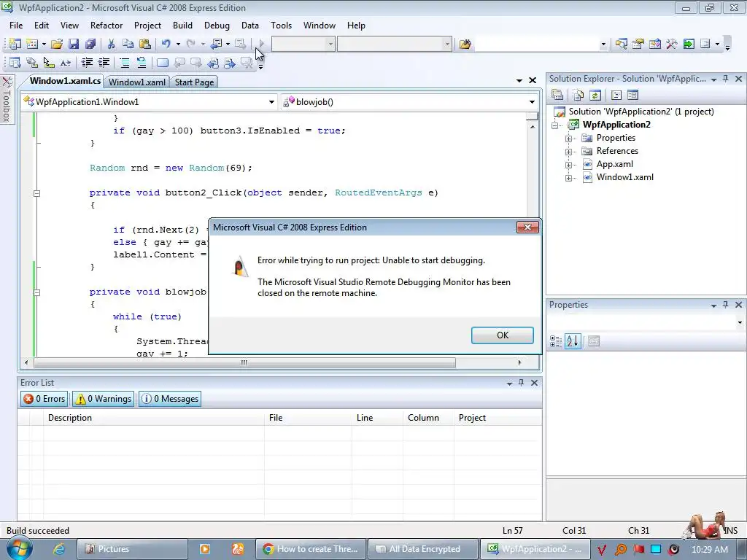The height and width of the screenshot is (560, 747).
Task: Switch Properties panel to Categorized view
Action: pyautogui.click(x=555, y=341)
